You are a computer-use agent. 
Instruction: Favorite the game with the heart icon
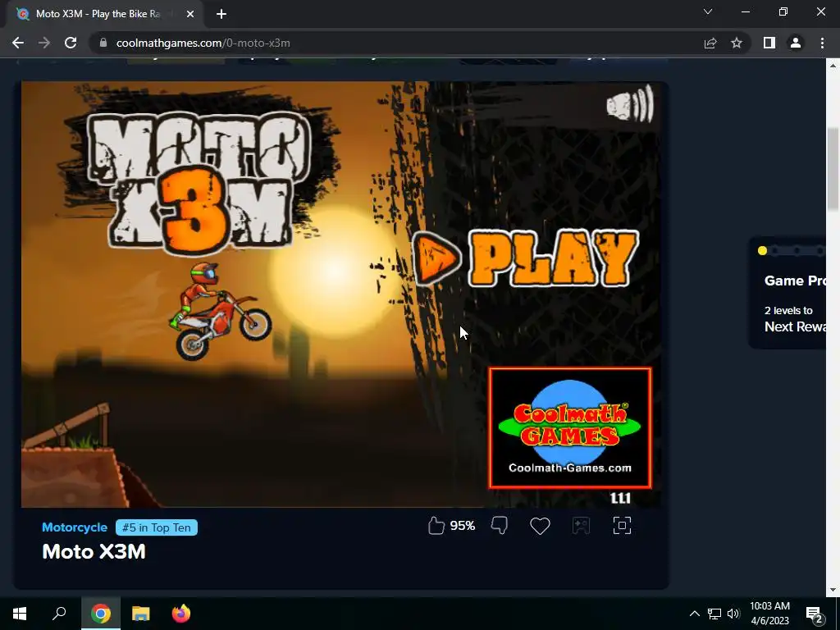[540, 526]
